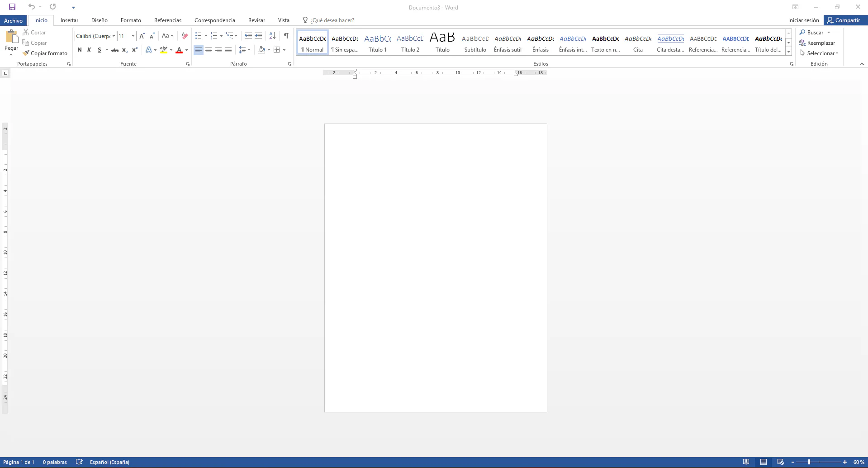Open the font name dropdown
Screen dimensions: 868x468
114,36
